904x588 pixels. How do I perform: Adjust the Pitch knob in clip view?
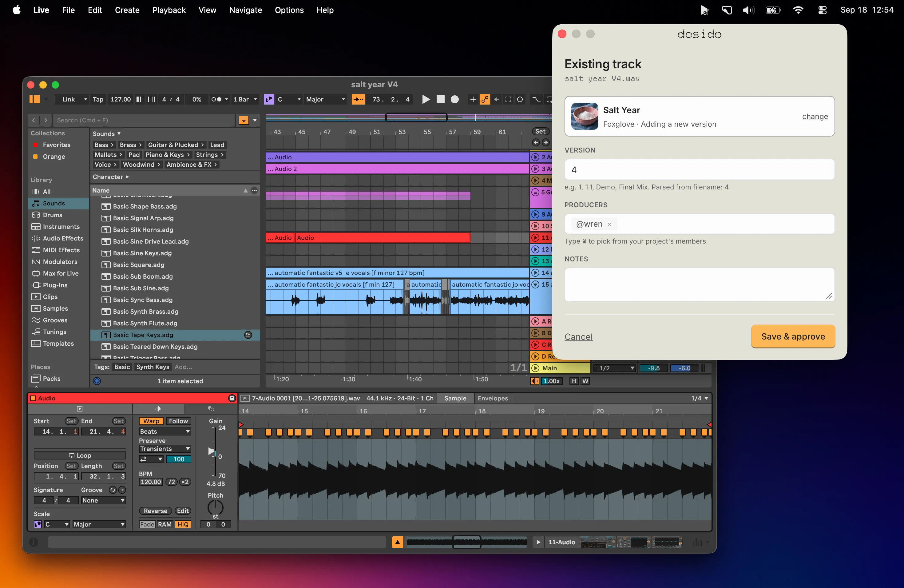(x=215, y=507)
